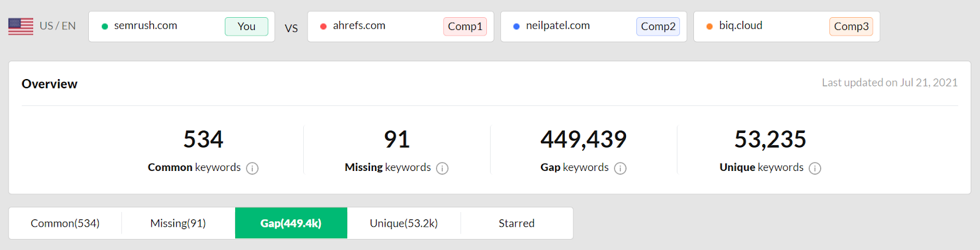Click the 91 missing keywords count
This screenshot has width=980, height=250.
[397, 140]
